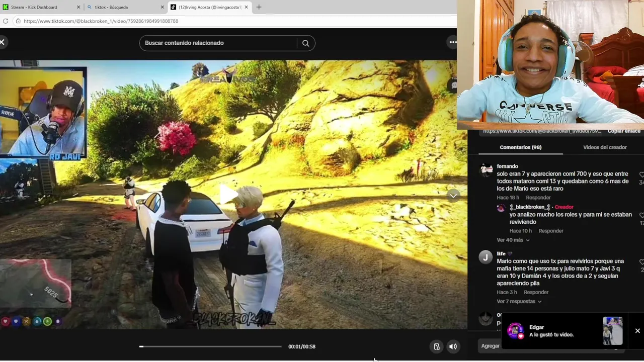Click the 00:01/00:58 time display
This screenshot has height=362, width=644.
(302, 346)
